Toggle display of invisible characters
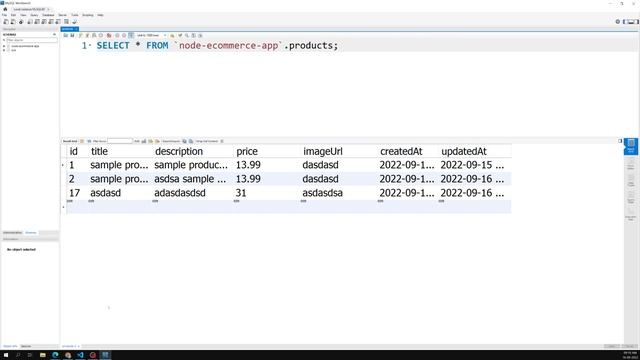This screenshot has width=640, height=360. 193,36
